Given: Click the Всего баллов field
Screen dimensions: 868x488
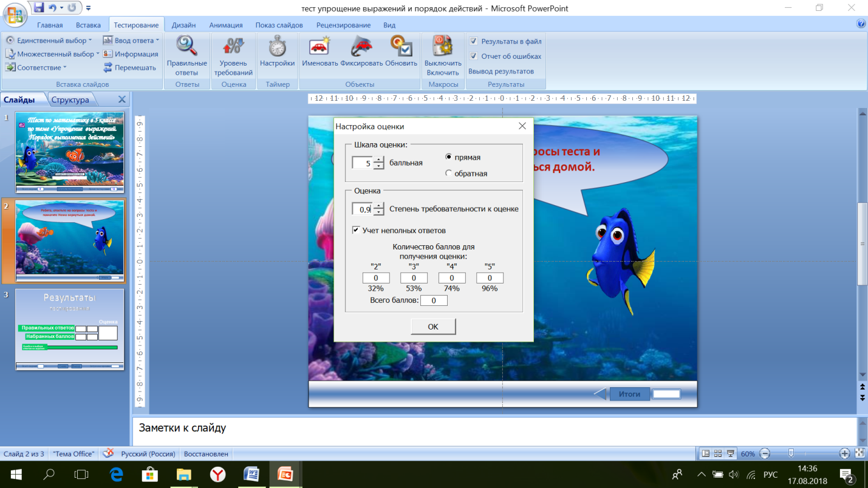Looking at the screenshot, I should coord(434,300).
